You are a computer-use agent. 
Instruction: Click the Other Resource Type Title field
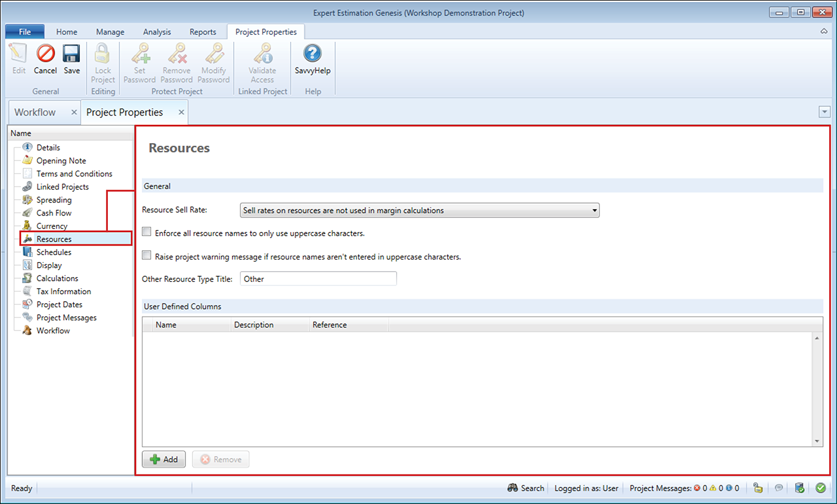pos(318,278)
